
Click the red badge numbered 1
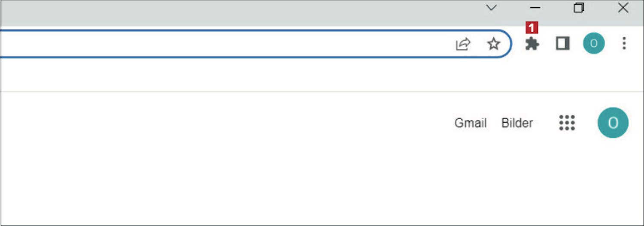coord(532,28)
